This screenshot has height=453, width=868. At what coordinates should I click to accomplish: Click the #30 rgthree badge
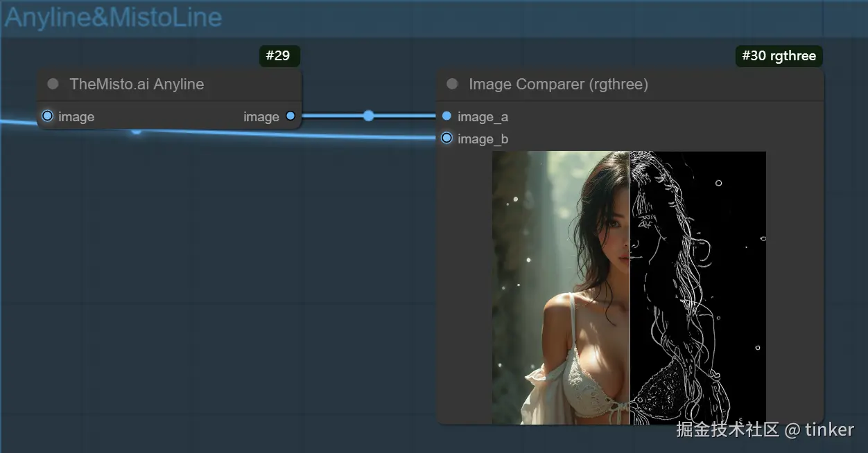coord(779,56)
